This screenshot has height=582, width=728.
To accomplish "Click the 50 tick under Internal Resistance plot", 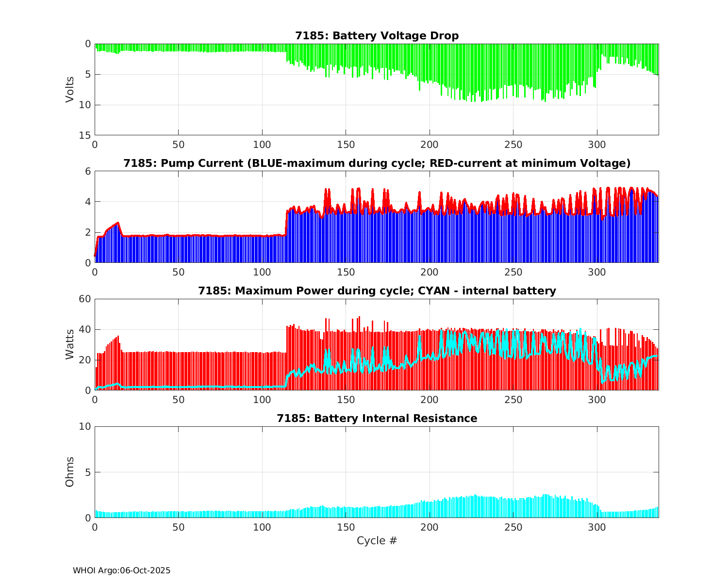I will click(x=178, y=527).
